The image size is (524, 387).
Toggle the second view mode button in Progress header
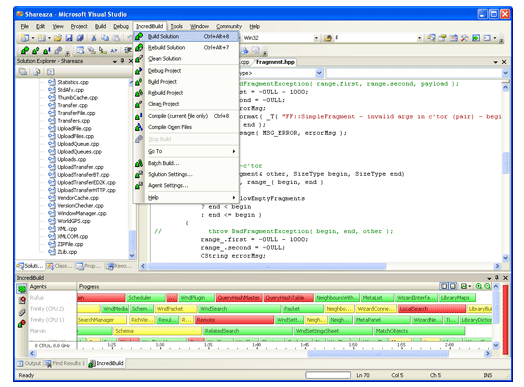click(x=452, y=286)
